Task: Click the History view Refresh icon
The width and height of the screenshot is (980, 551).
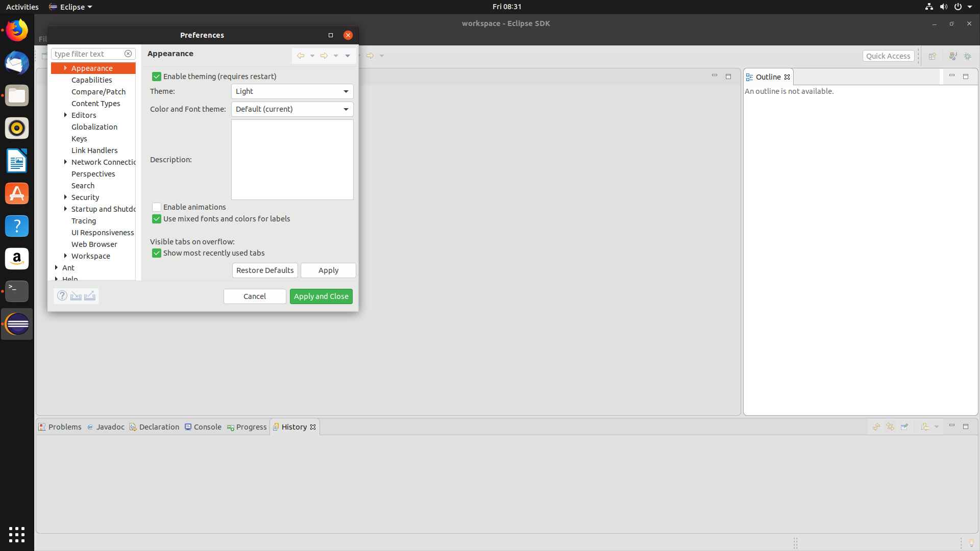Action: click(876, 427)
